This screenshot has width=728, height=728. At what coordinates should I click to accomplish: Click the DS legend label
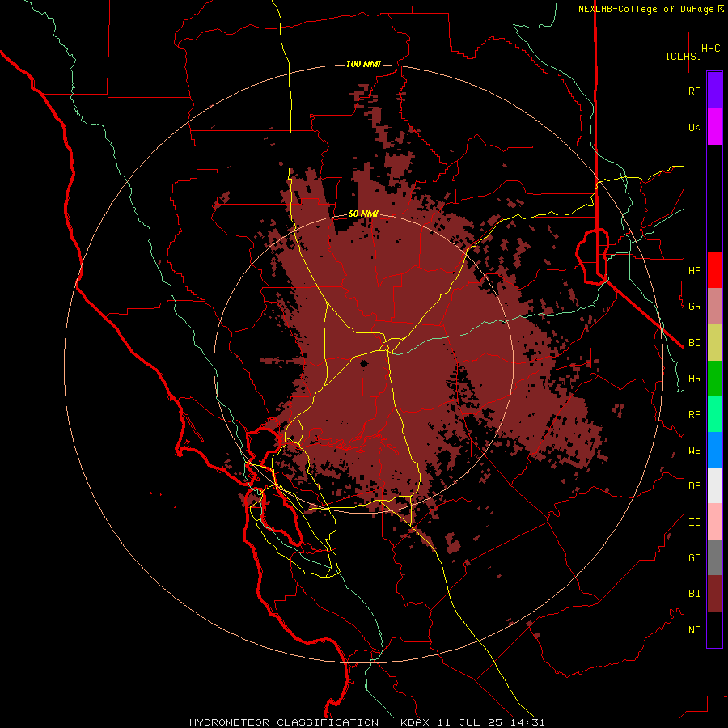(x=695, y=486)
